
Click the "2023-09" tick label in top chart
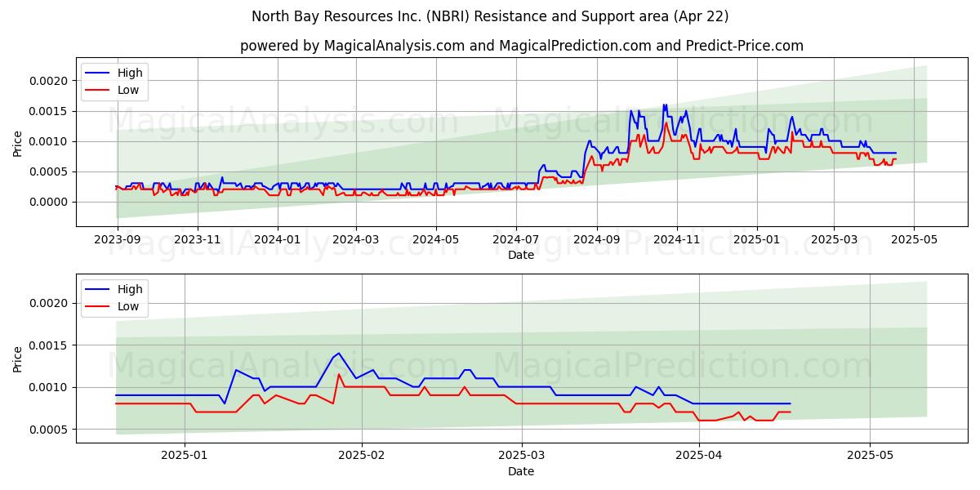[118, 238]
